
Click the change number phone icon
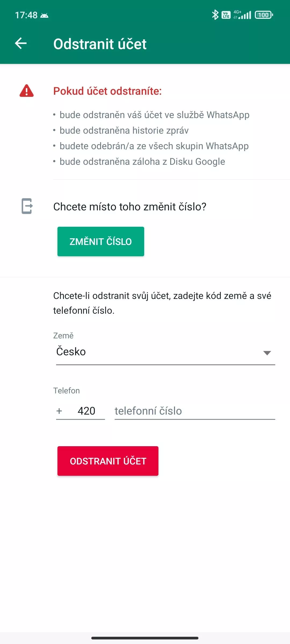27,206
